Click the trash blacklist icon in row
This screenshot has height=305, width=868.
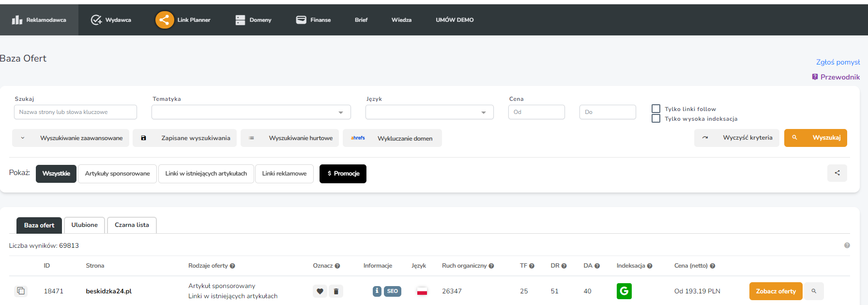coord(336,291)
